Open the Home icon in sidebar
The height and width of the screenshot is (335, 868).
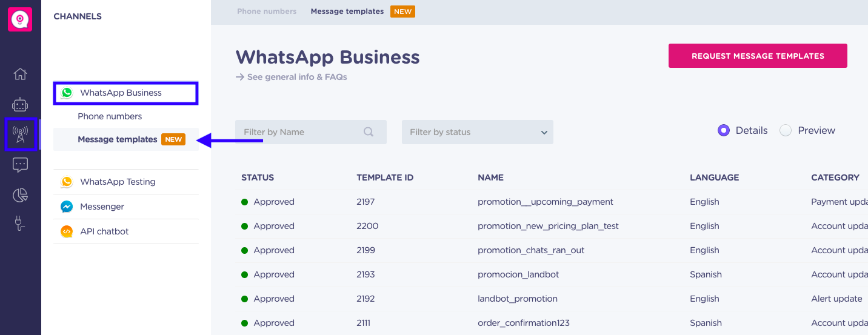[x=20, y=74]
